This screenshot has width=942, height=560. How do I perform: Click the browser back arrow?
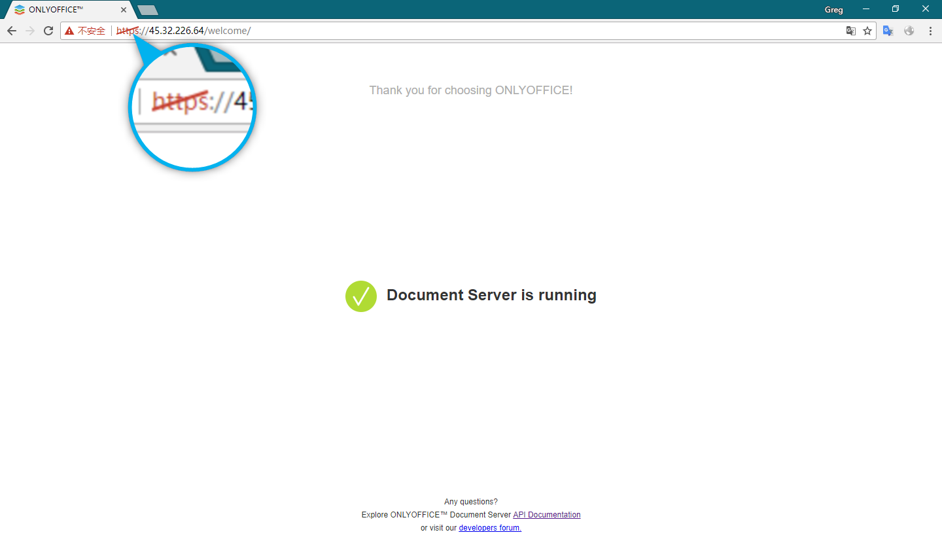tap(12, 31)
